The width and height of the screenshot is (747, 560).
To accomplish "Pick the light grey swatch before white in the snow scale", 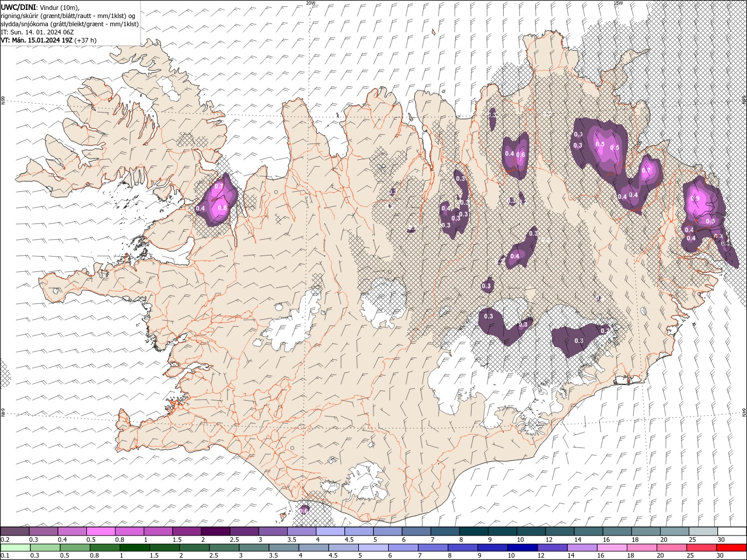I will pos(703,531).
